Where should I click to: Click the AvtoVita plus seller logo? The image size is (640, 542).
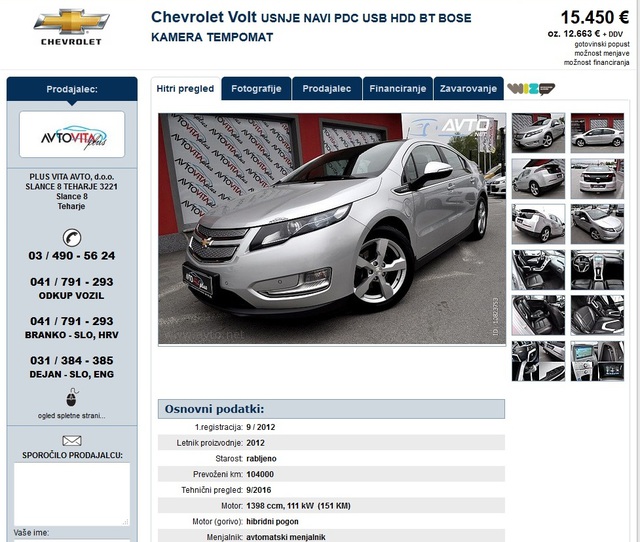[x=72, y=134]
